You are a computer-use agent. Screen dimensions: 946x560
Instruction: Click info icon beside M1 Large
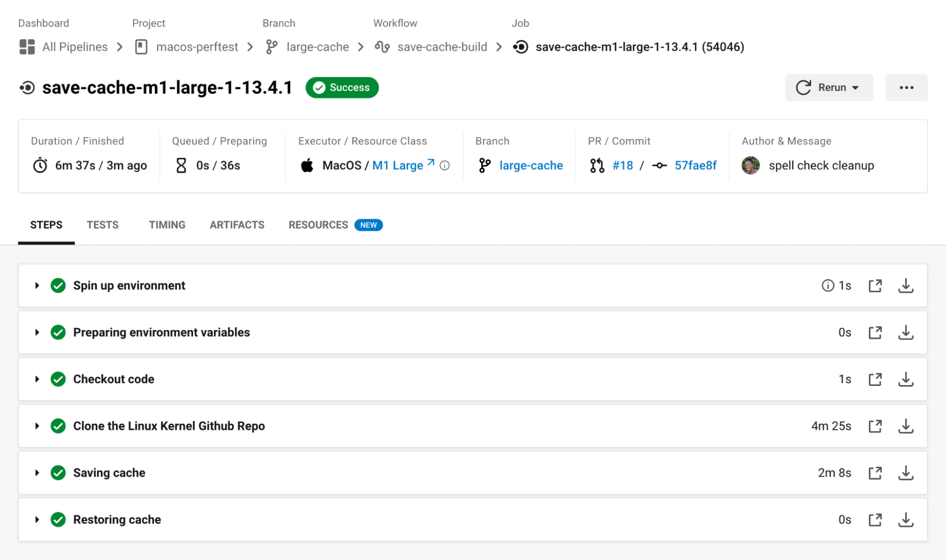[x=444, y=166]
